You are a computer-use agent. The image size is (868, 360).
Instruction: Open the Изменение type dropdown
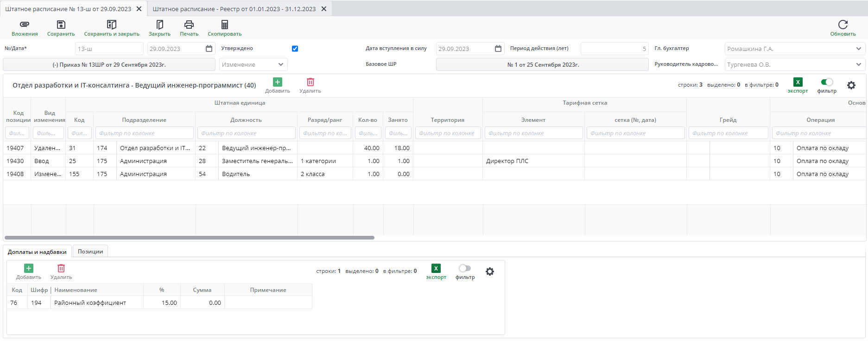click(x=253, y=64)
